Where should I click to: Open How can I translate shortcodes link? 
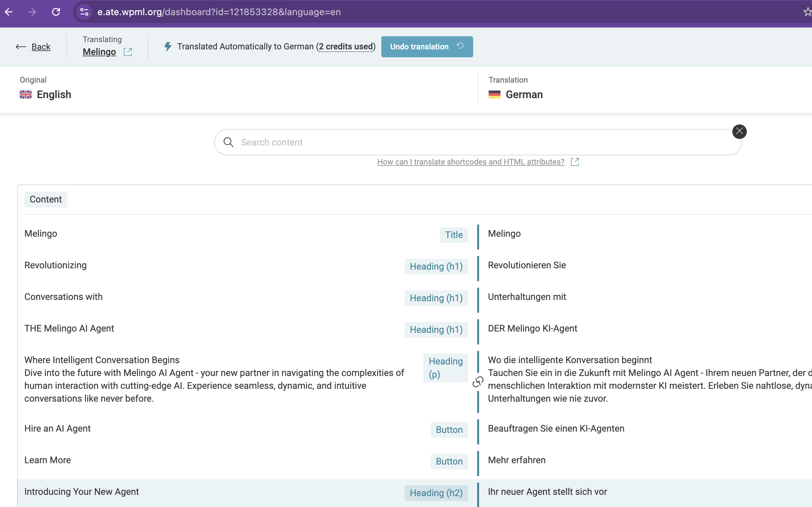470,162
